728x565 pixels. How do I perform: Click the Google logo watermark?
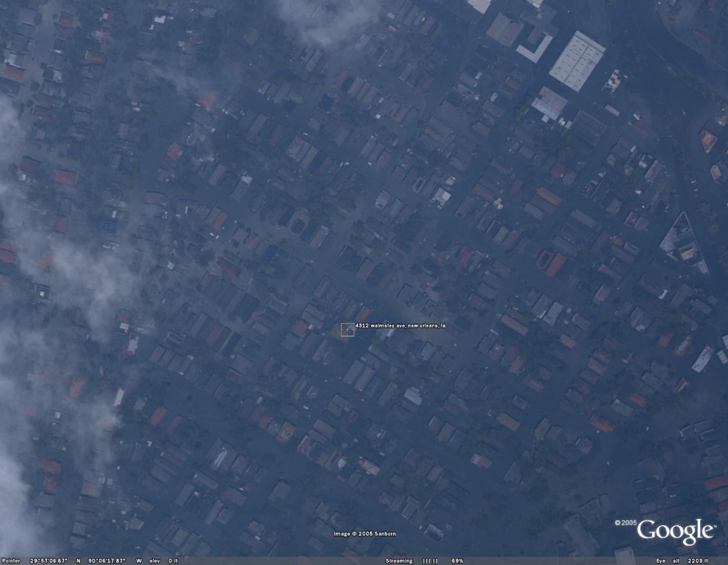(x=675, y=531)
